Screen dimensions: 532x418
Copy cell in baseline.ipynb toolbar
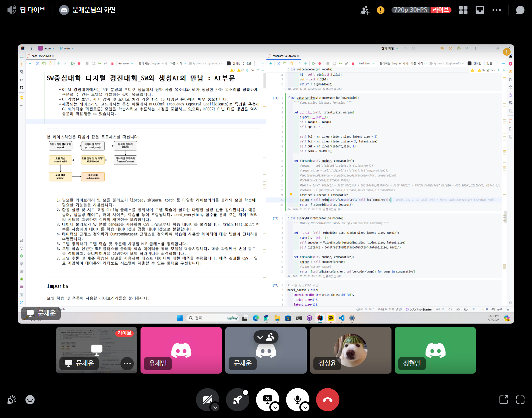point(44,63)
